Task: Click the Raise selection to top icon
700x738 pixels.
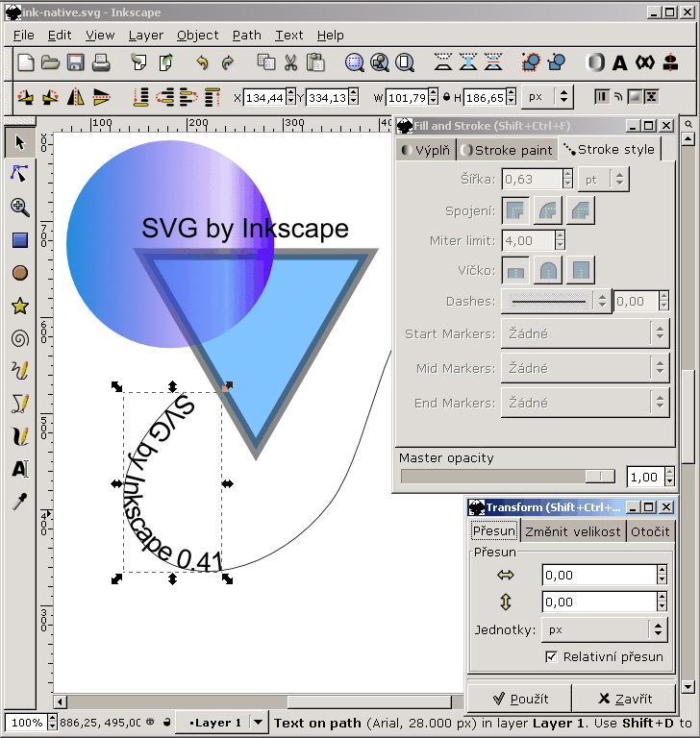Action: [212, 97]
